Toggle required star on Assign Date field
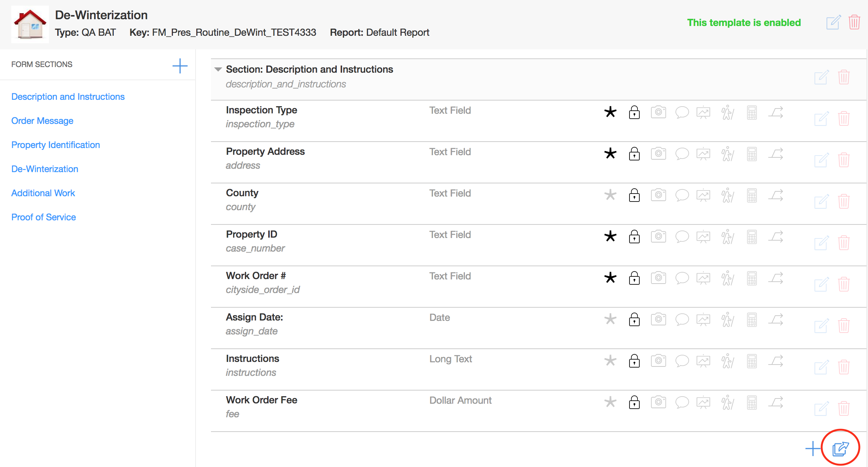 coord(610,319)
